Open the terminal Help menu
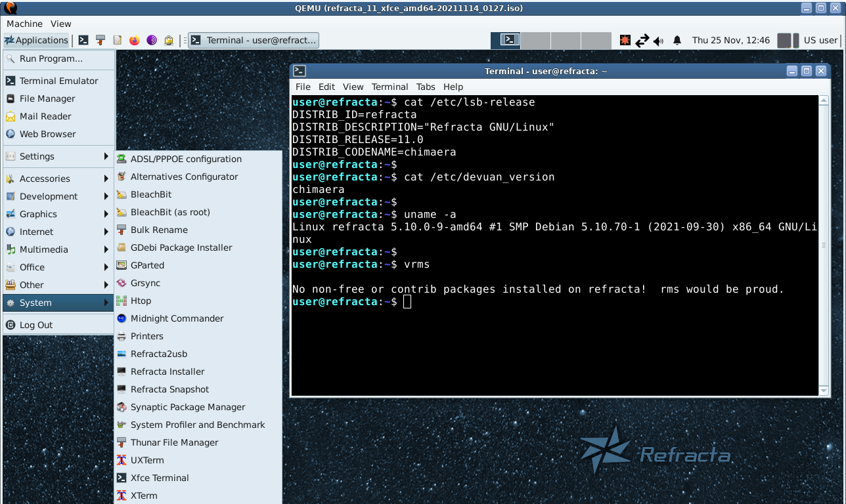The width and height of the screenshot is (846, 504). (x=453, y=87)
